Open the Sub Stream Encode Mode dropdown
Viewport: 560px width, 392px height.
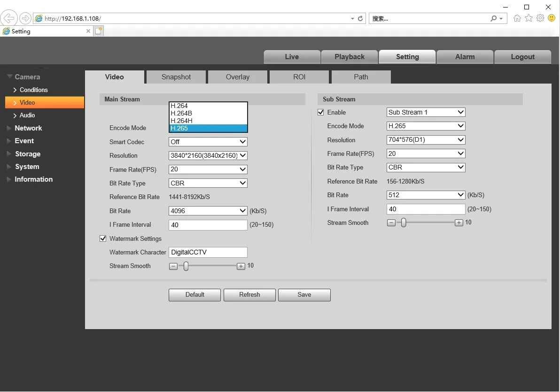point(426,126)
